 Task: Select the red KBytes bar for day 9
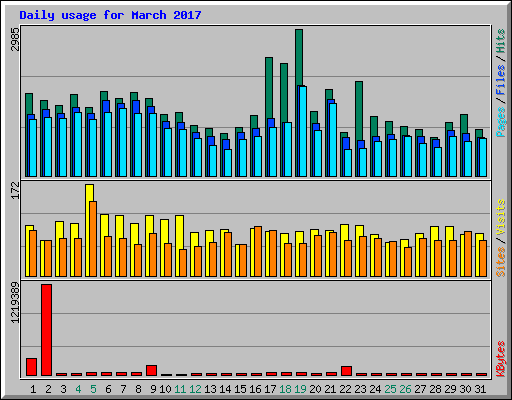click(x=152, y=371)
